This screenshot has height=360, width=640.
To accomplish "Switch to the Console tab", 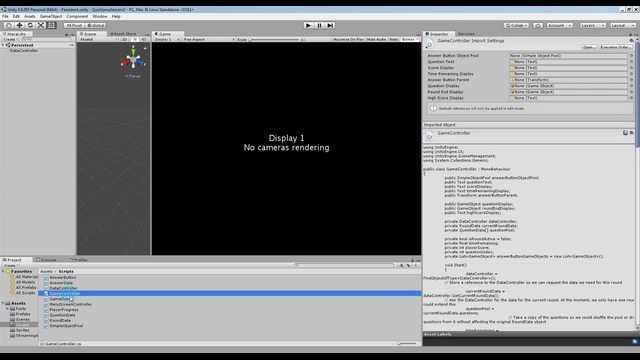I will point(47,260).
